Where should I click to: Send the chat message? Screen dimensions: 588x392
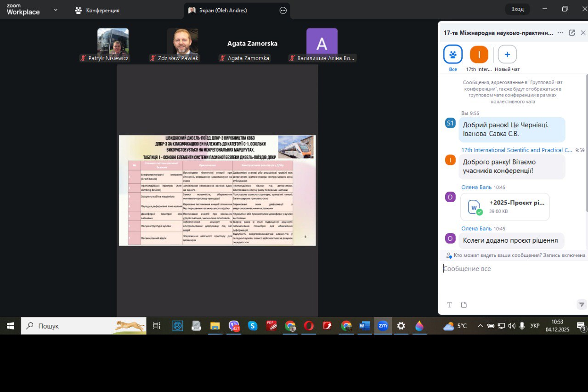(581, 305)
